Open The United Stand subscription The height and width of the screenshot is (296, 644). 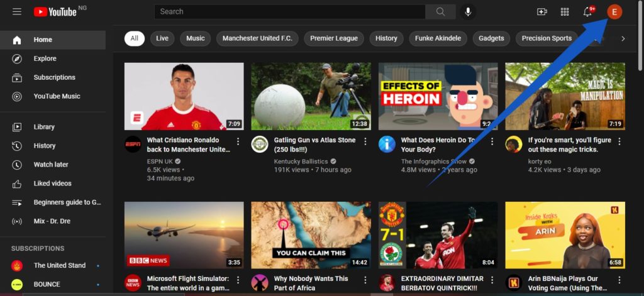pyautogui.click(x=53, y=266)
